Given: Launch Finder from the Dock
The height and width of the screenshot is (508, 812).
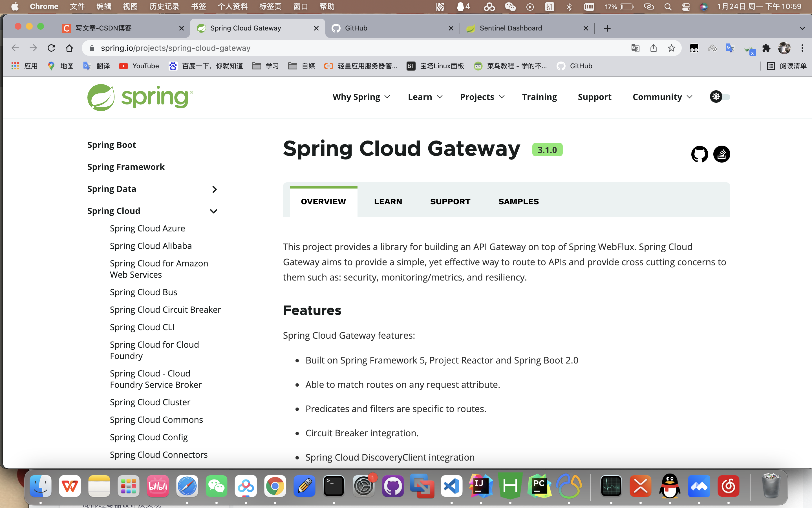Looking at the screenshot, I should tap(41, 486).
